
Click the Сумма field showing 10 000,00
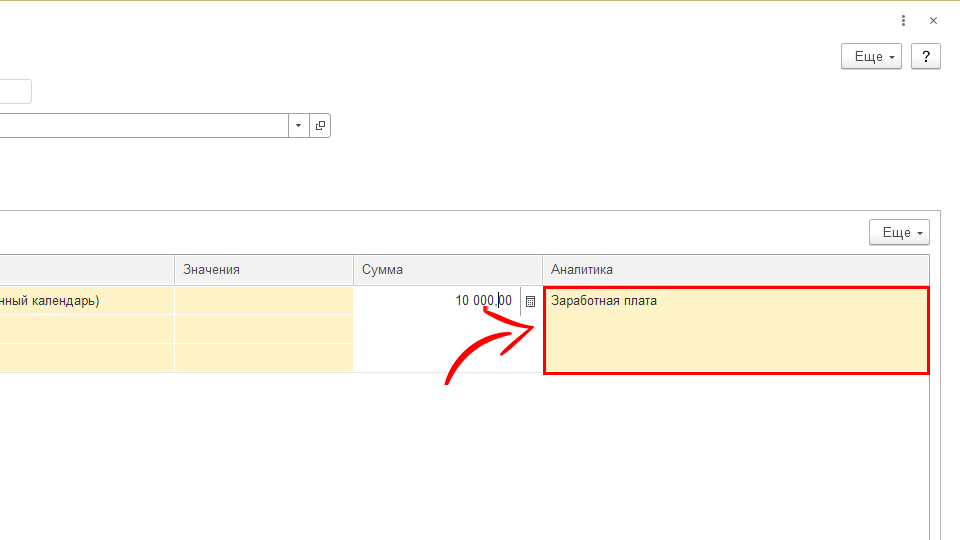coord(440,301)
